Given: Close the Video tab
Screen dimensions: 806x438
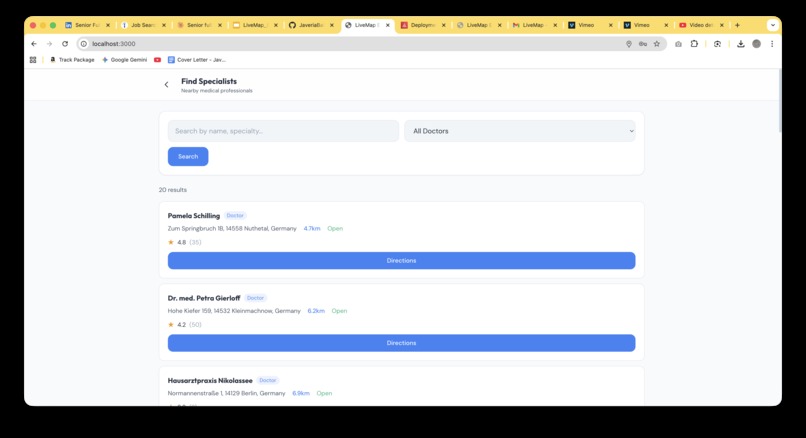Looking at the screenshot, I should coord(722,25).
